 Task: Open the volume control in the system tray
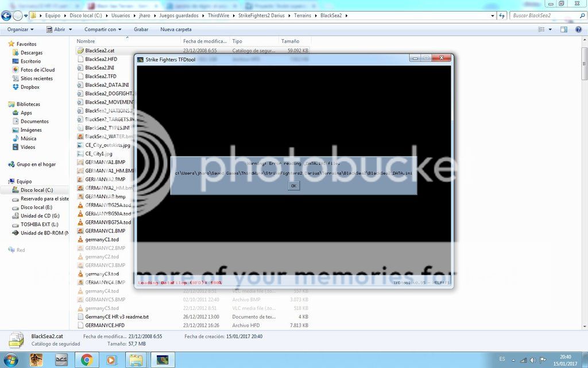533,360
